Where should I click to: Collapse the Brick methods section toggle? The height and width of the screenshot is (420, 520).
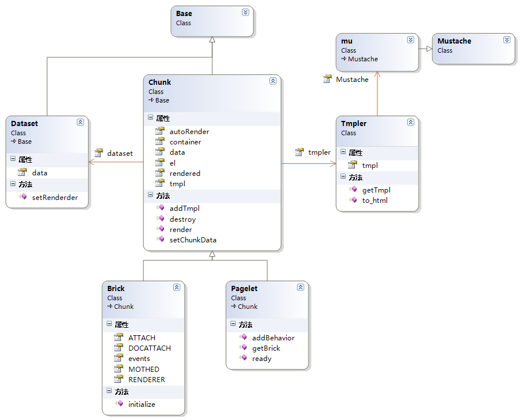coord(109,391)
